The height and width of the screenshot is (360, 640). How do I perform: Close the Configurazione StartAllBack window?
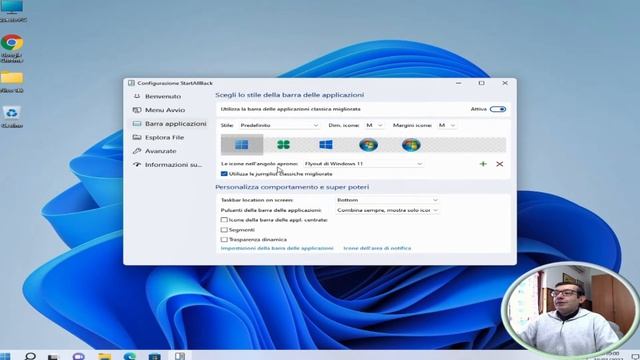click(505, 83)
